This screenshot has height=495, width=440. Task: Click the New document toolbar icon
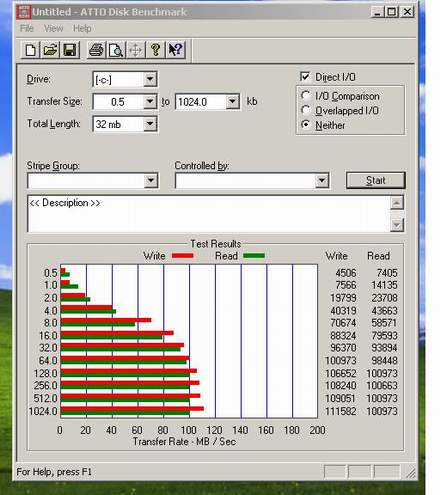pyautogui.click(x=31, y=50)
